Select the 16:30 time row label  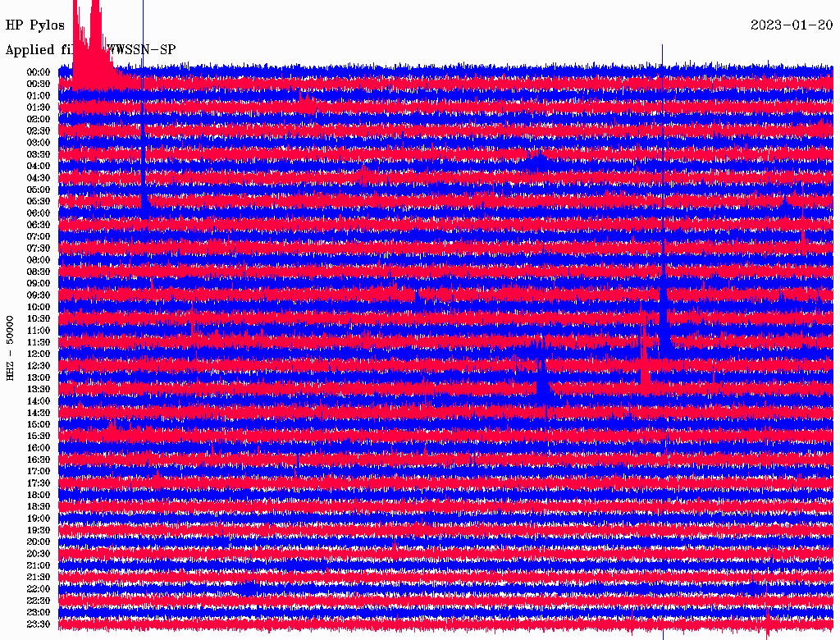click(x=39, y=460)
